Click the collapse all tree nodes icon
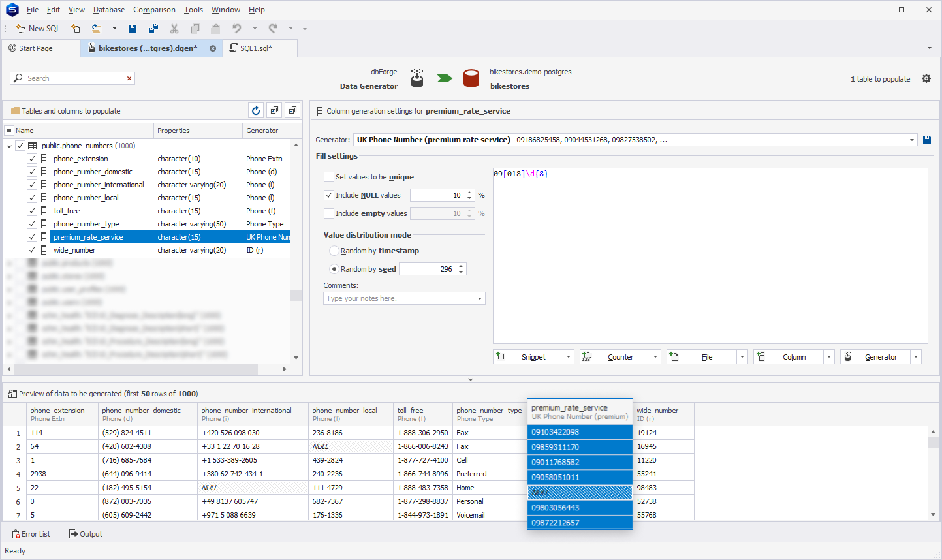 tap(292, 110)
